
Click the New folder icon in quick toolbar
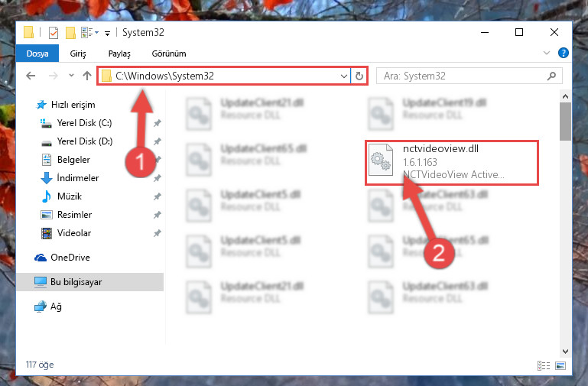pyautogui.click(x=70, y=33)
